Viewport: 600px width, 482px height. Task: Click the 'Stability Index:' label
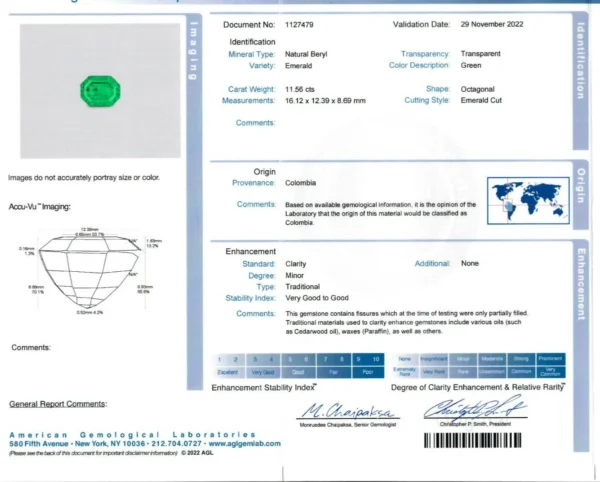pos(250,298)
